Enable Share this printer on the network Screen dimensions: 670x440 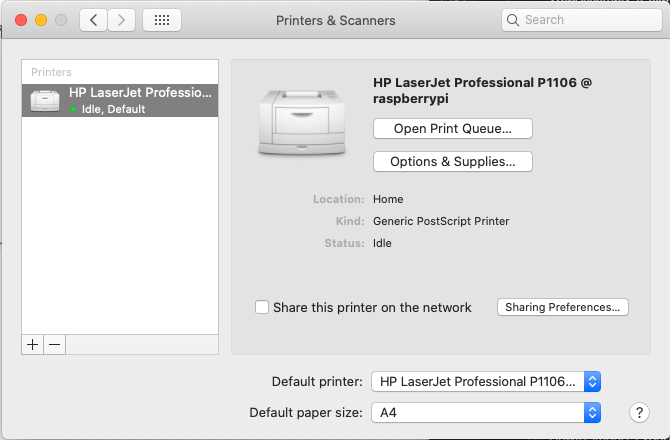262,307
